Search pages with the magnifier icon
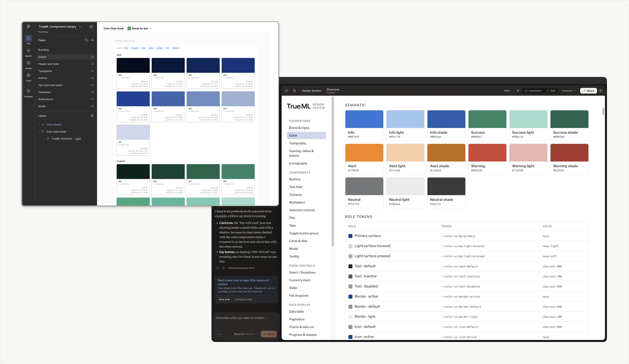 coord(86,40)
